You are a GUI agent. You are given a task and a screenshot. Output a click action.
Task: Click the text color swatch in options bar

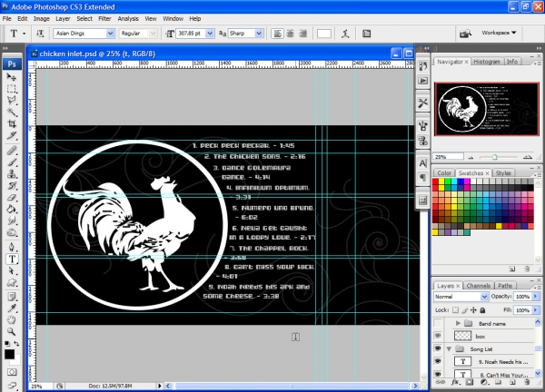[x=323, y=34]
